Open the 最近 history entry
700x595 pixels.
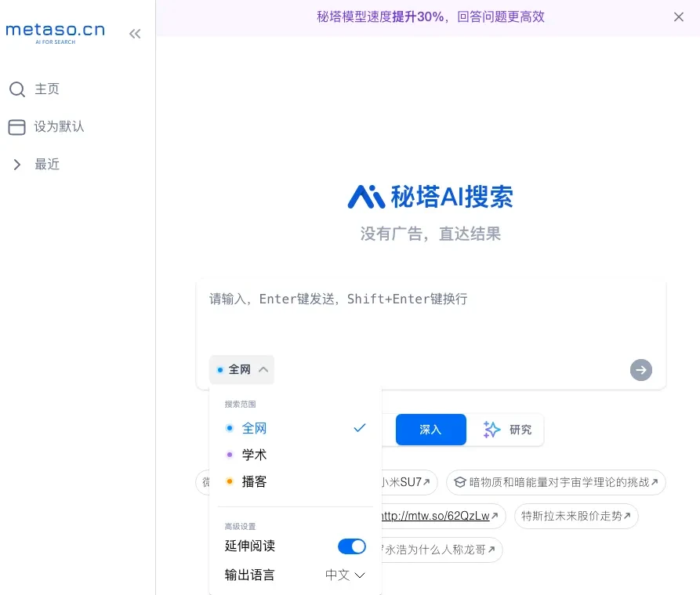[x=47, y=165]
